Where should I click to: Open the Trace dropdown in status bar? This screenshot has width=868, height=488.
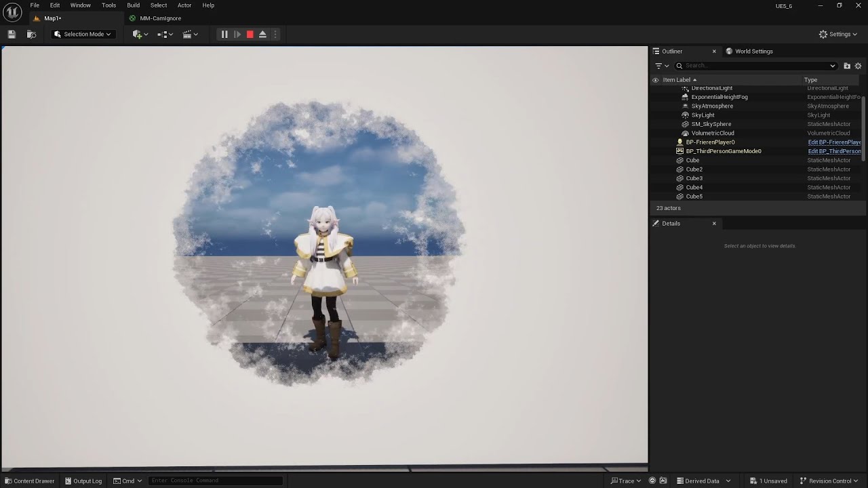click(x=627, y=481)
